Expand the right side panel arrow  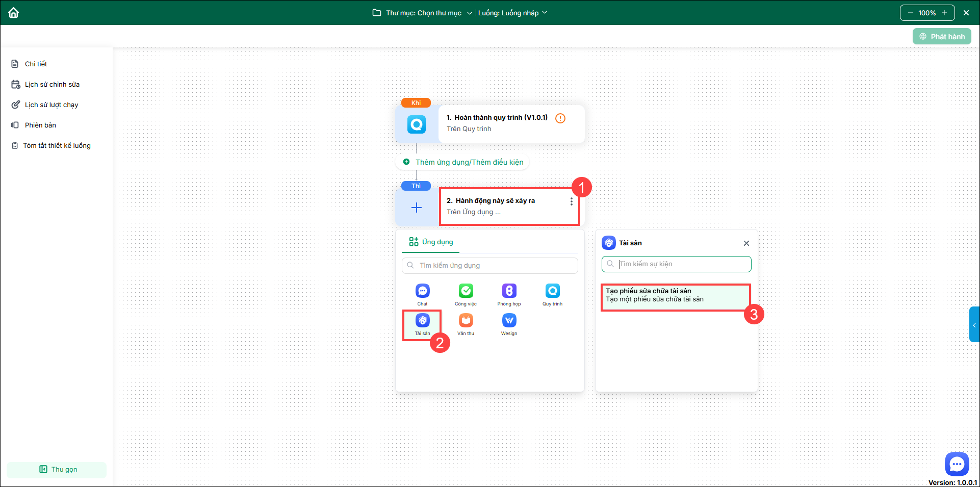tap(974, 325)
